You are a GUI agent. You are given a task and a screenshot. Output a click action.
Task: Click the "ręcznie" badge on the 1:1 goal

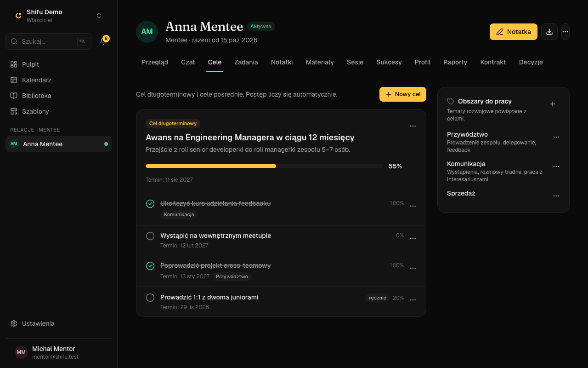coord(378,298)
